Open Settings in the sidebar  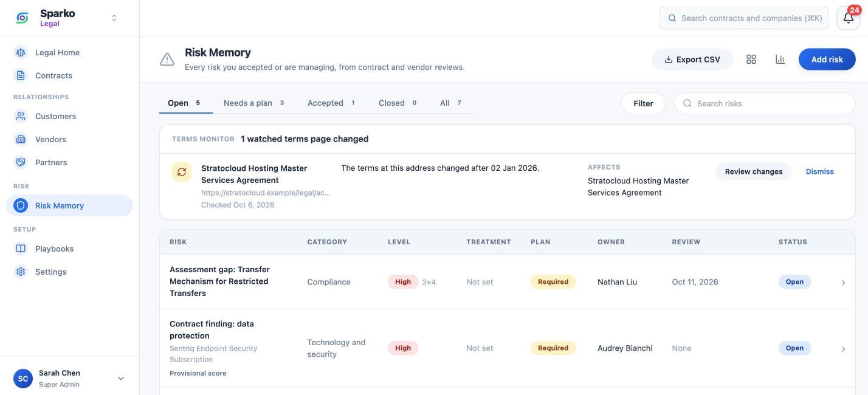69,272
